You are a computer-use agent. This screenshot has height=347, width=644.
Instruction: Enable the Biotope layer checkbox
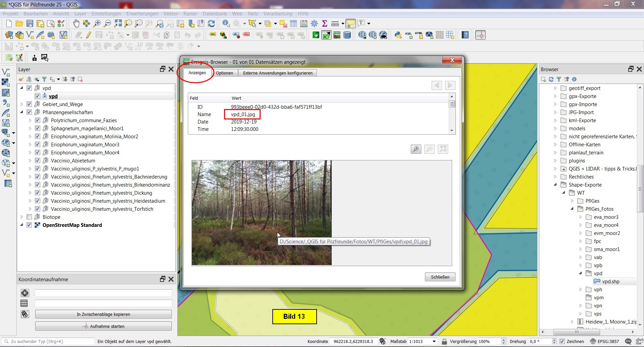pos(29,217)
